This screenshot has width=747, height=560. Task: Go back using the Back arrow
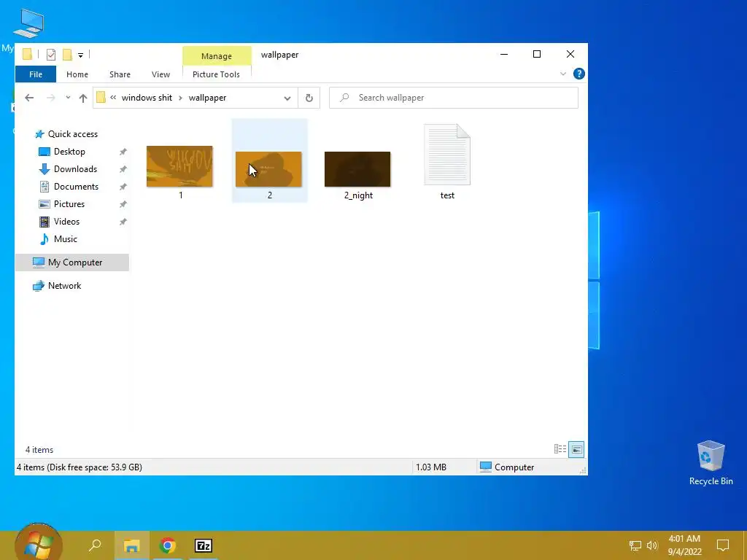(x=29, y=98)
